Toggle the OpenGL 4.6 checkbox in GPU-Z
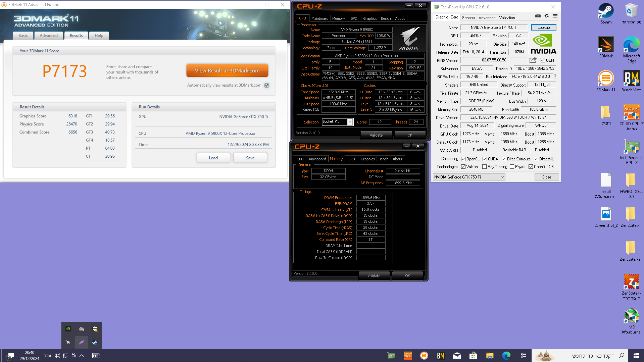The width and height of the screenshot is (644, 362). 531,167
